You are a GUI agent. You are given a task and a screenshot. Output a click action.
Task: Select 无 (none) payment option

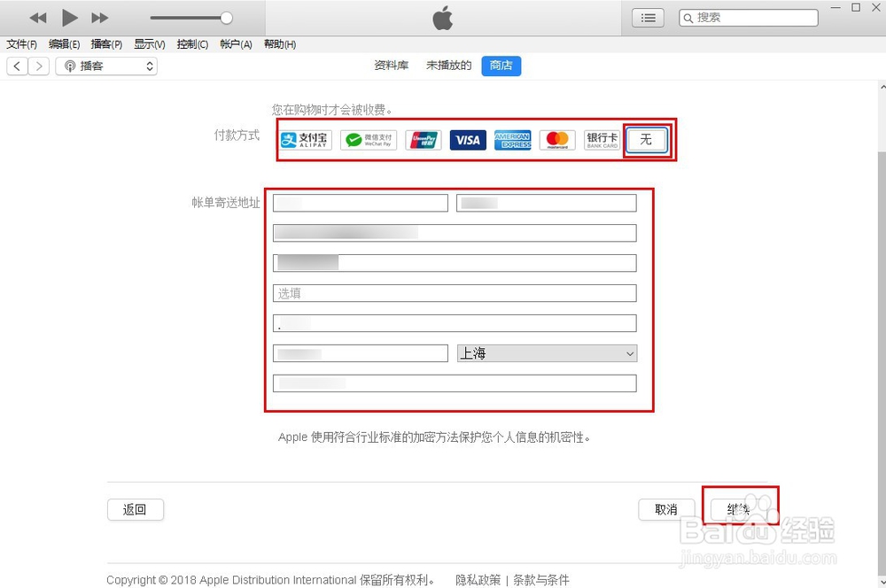[x=647, y=140]
